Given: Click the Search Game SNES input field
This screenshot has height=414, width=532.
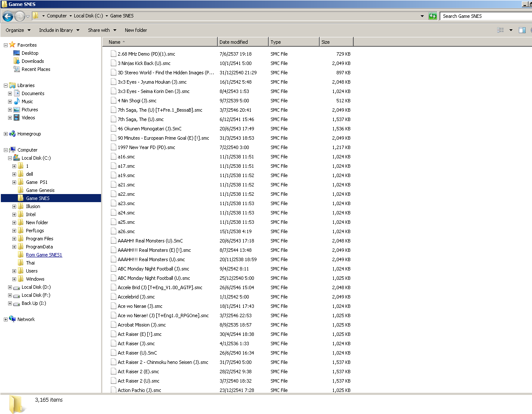Looking at the screenshot, I should (x=486, y=16).
